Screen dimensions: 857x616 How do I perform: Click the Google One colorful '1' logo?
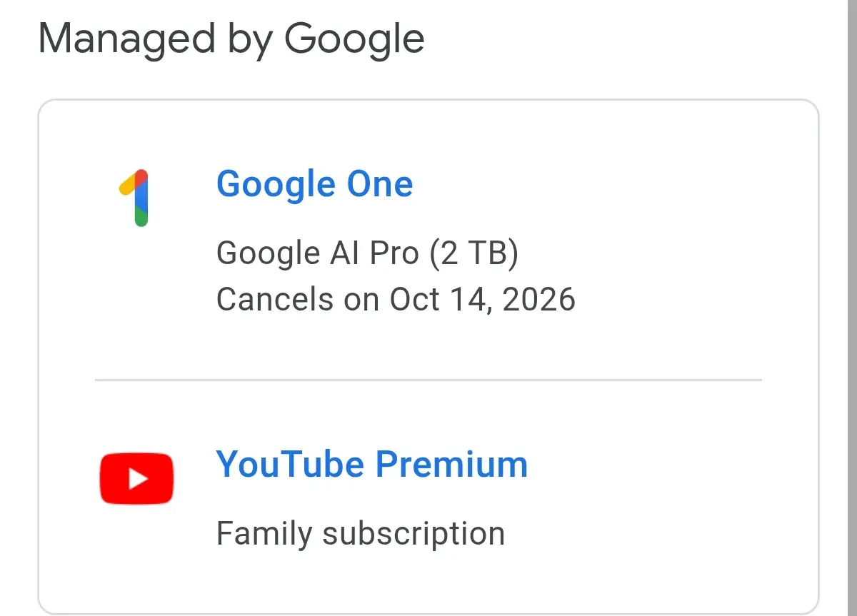[134, 198]
